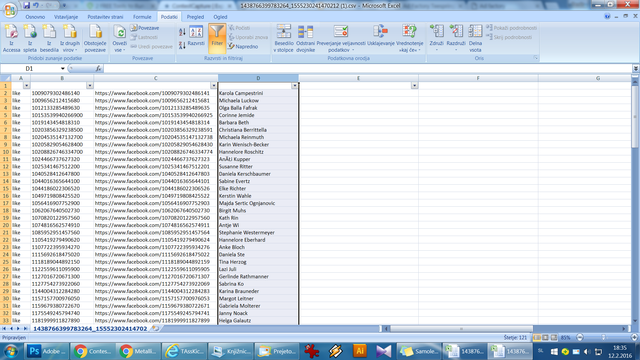This screenshot has height=360, width=640.
Task: Expand Združi group dropdown
Action: tap(436, 47)
